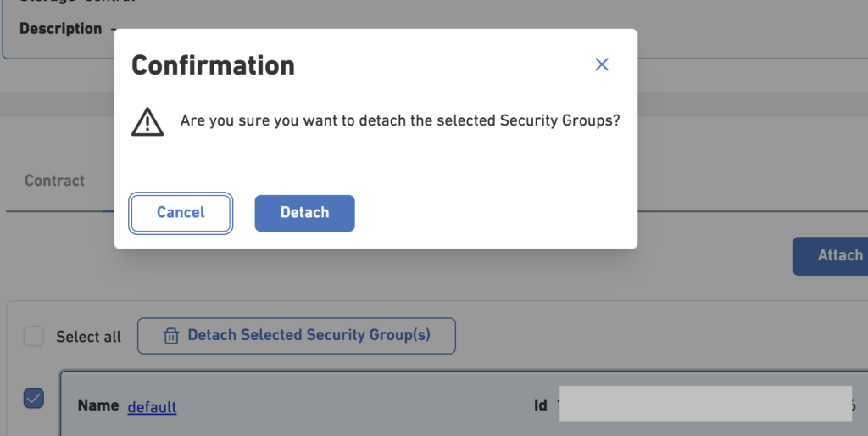Click the trash icon in the Detach Selected button
Image resolution: width=868 pixels, height=436 pixels.
pos(171,336)
